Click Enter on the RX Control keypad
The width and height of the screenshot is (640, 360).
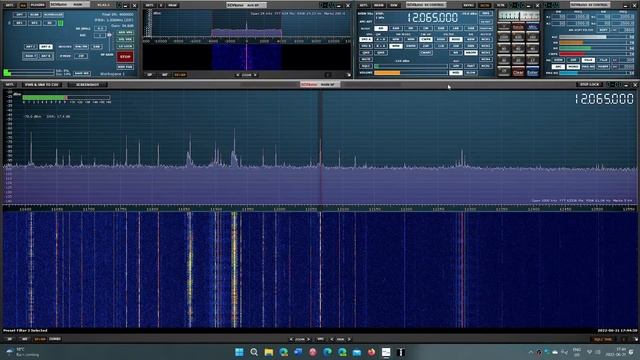[533, 72]
